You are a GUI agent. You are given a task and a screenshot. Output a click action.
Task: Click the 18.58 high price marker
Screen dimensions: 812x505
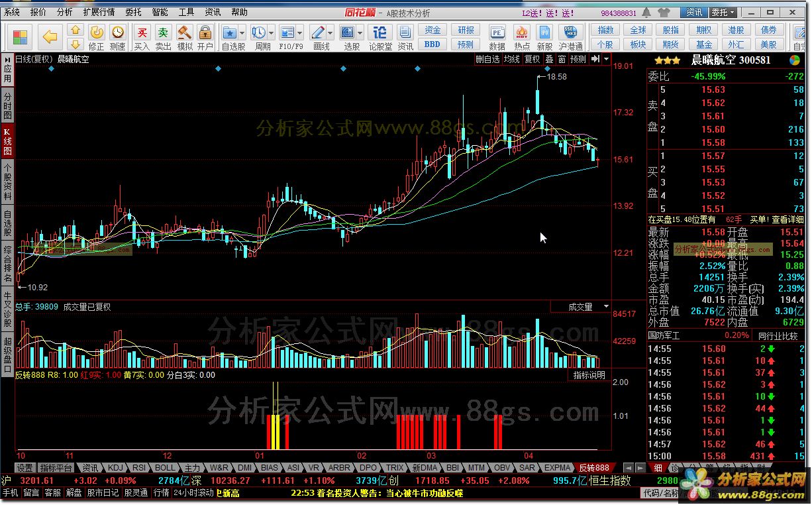click(x=556, y=77)
